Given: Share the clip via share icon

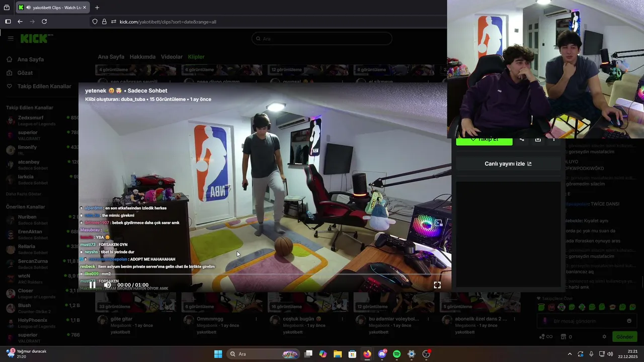Looking at the screenshot, I should [x=522, y=139].
